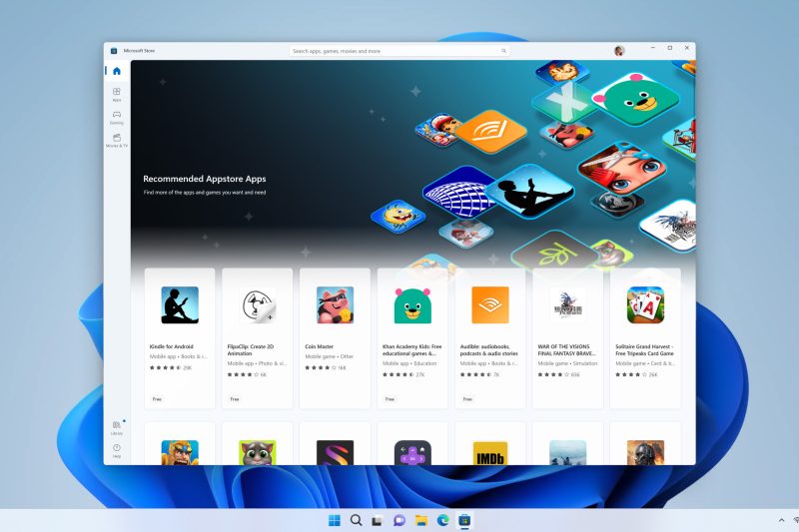Open Solitaire Grand Harvest card
The image size is (799, 532).
[645, 338]
